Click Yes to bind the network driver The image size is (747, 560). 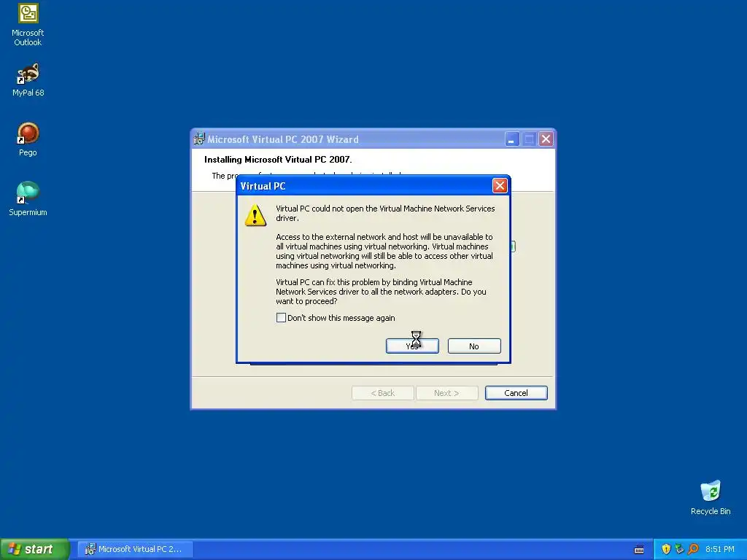(412, 346)
